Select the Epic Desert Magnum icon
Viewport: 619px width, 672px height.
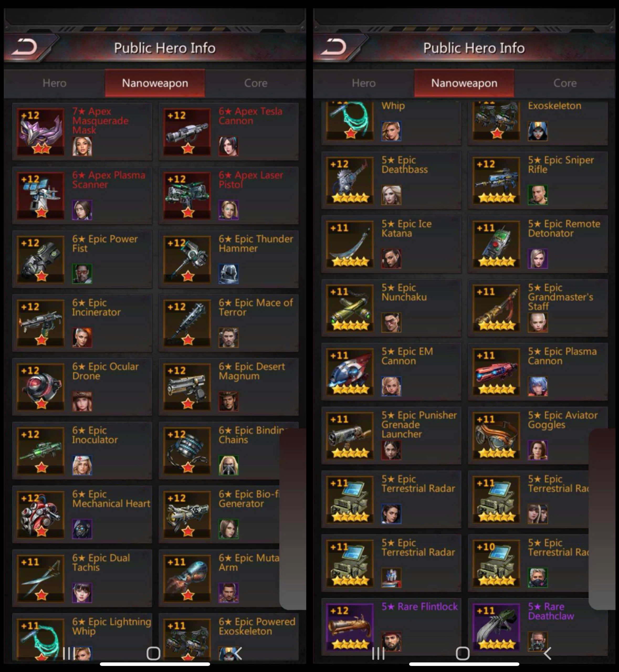pos(187,387)
